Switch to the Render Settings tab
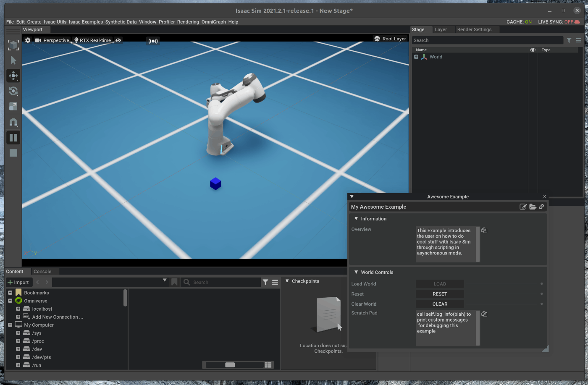This screenshot has height=385, width=588. click(x=474, y=29)
